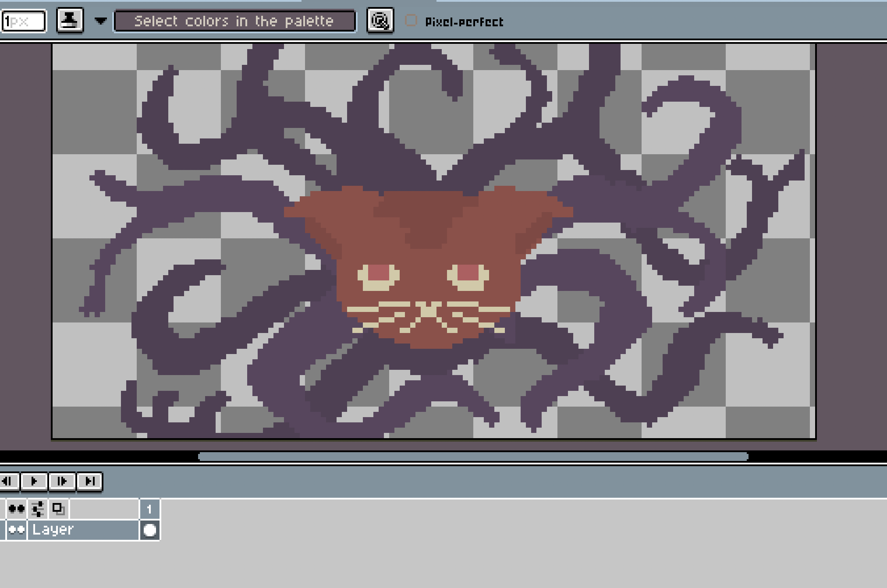Screen dimensions: 887x588
Task: Open the dynamics icon left of Pixel-perfect
Action: (x=380, y=21)
